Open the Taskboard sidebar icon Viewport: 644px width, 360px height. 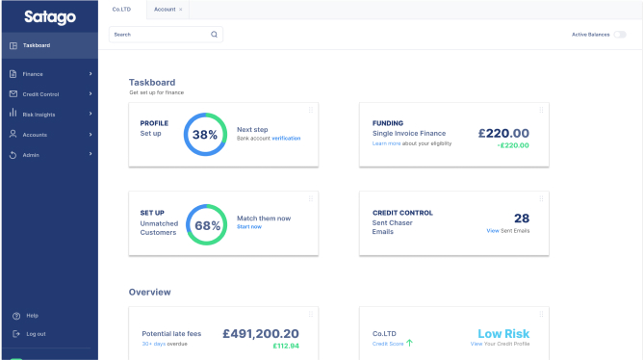pos(13,45)
